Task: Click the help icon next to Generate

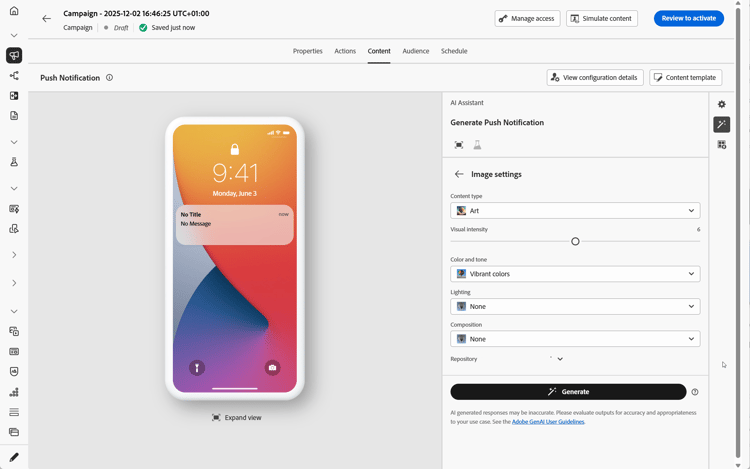Action: pyautogui.click(x=695, y=392)
